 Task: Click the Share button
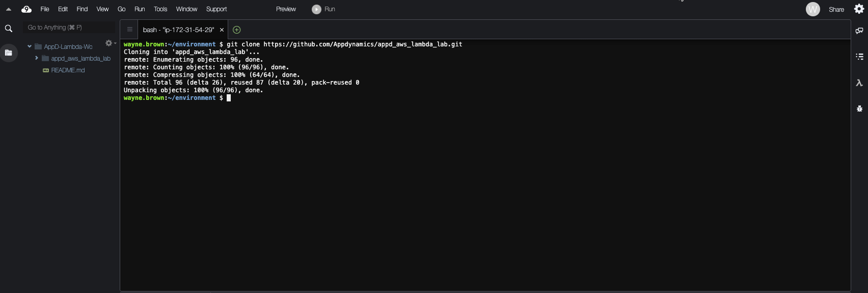pyautogui.click(x=836, y=9)
